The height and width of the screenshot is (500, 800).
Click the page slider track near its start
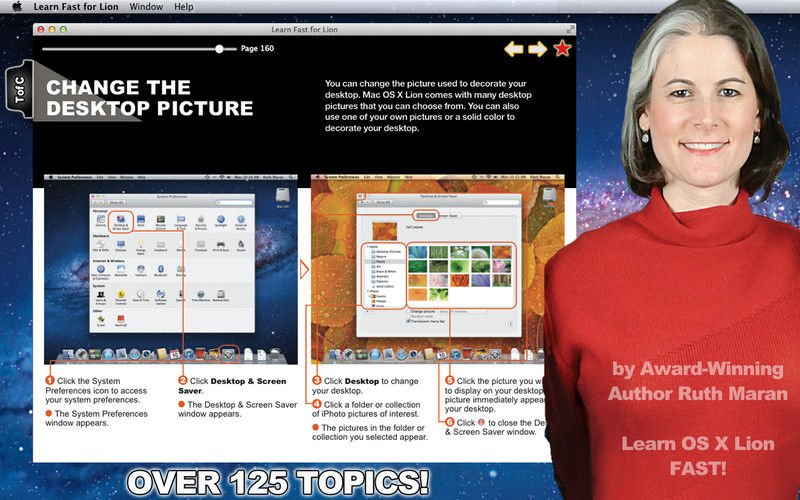click(x=48, y=49)
